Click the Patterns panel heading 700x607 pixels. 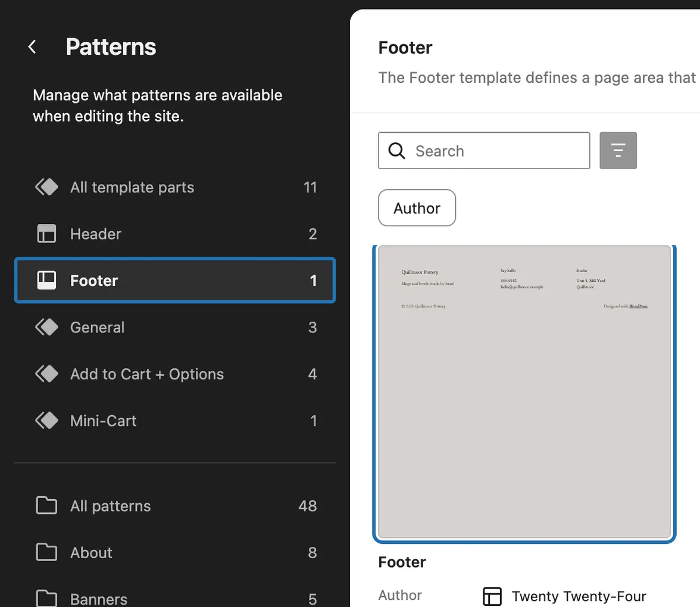[111, 47]
